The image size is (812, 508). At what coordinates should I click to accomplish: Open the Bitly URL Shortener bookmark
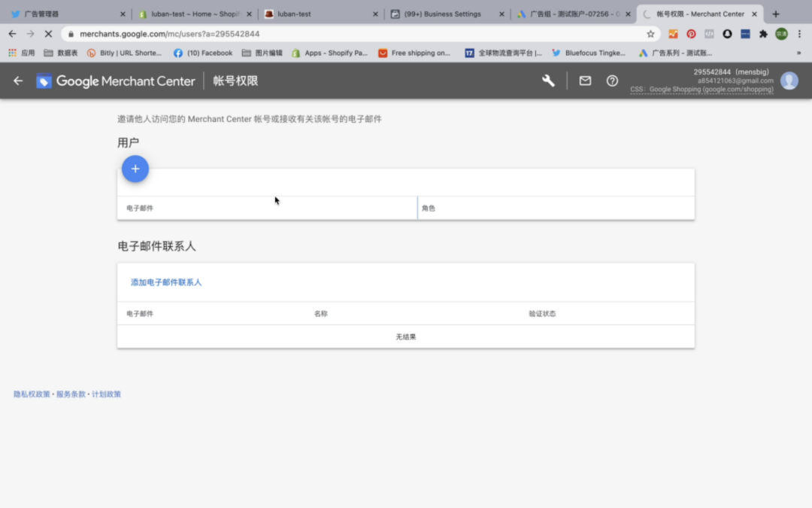point(124,53)
